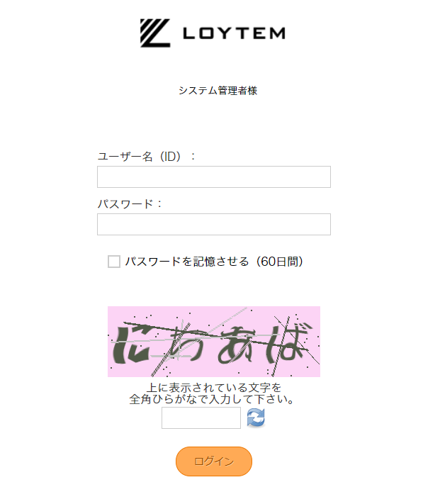Click the ユーザー名（ID）label
Image resolution: width=423 pixels, height=504 pixels.
[x=147, y=157]
